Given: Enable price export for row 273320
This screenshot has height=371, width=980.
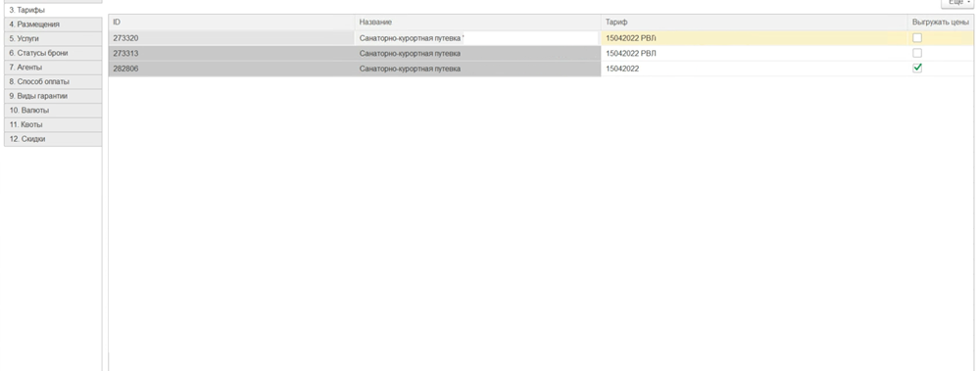Looking at the screenshot, I should [917, 38].
